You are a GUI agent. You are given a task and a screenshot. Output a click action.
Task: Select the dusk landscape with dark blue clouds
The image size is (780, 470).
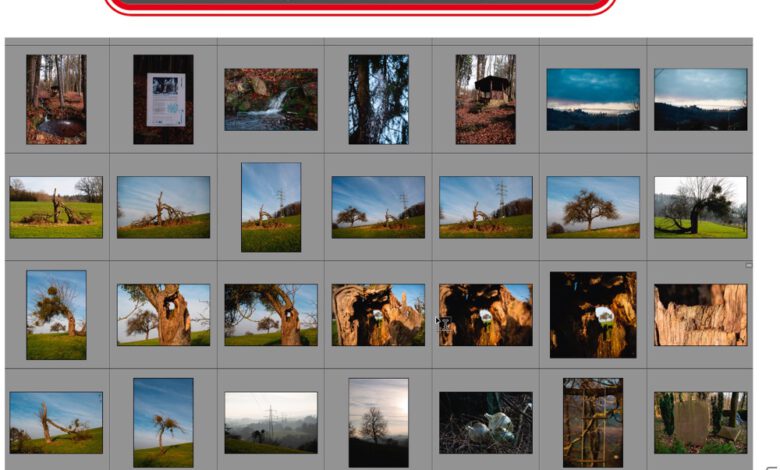(x=593, y=99)
